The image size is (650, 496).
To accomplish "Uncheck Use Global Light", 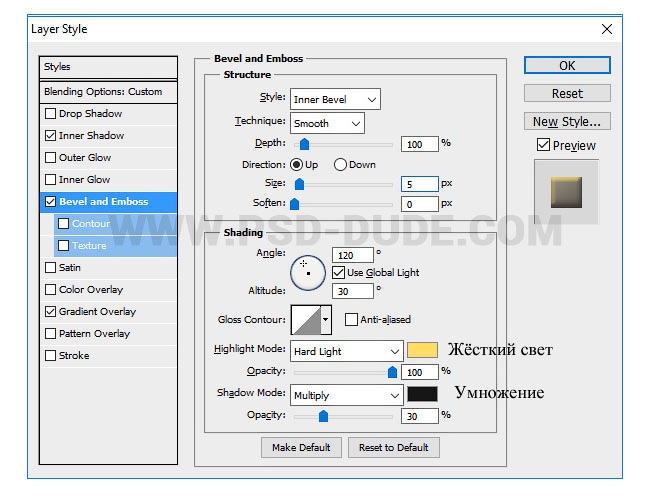I will (338, 272).
